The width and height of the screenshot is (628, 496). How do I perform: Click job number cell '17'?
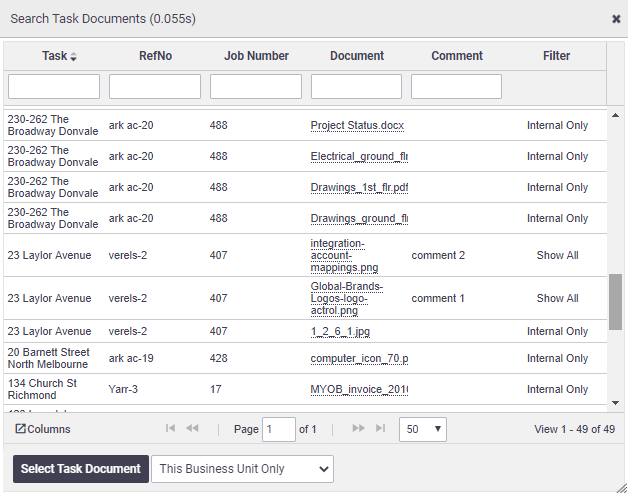pos(215,389)
